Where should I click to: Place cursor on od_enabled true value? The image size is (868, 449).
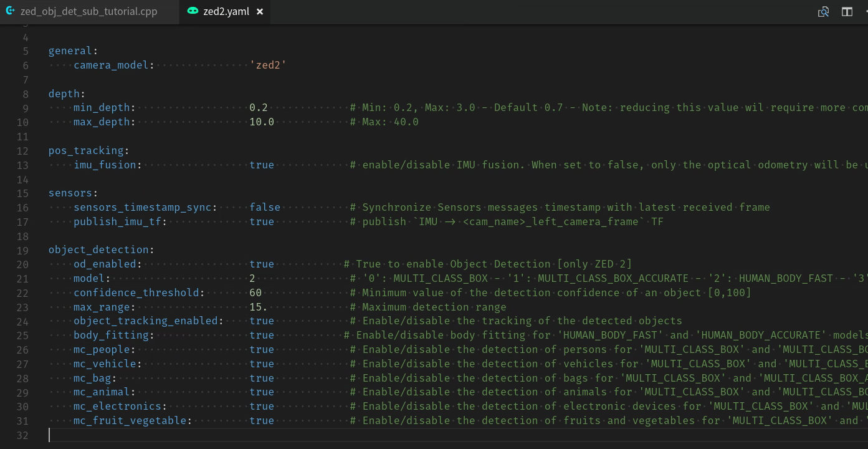coord(262,264)
